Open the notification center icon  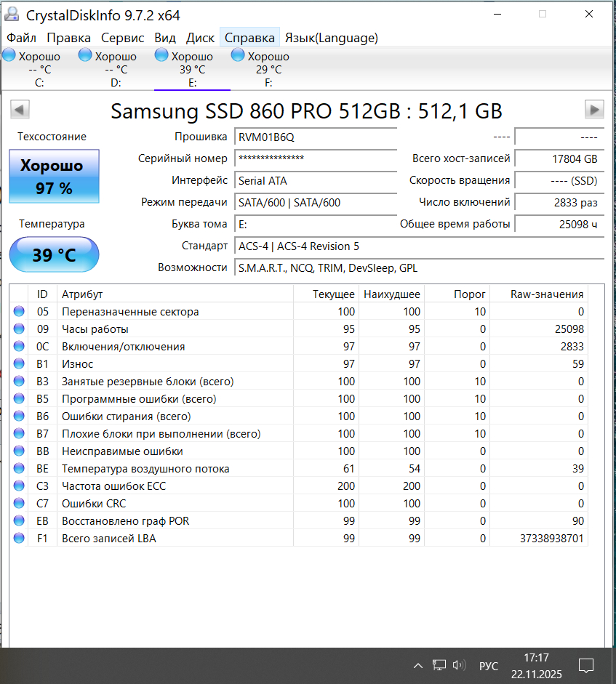coord(586,666)
